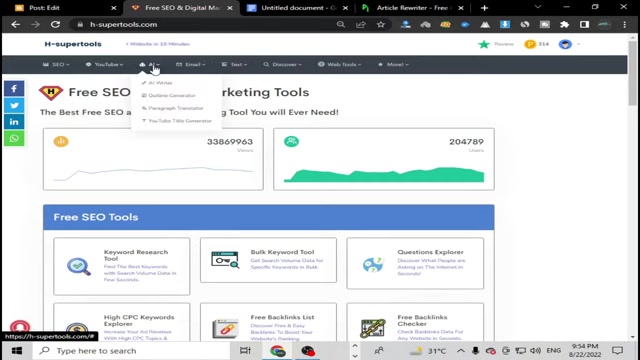Click the share page icon in address bar
The height and width of the screenshot is (360, 640).
[x=361, y=24]
